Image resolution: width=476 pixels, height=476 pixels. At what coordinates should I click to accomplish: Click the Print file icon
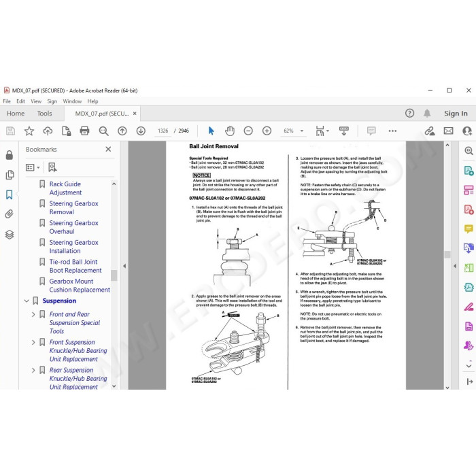pos(84,131)
